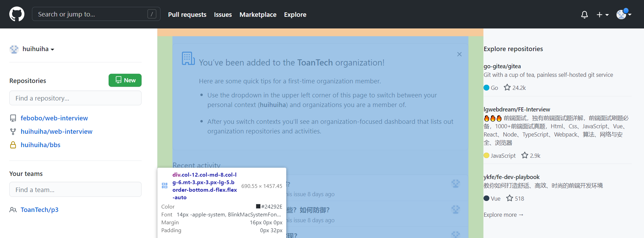The height and width of the screenshot is (238, 644).
Task: Click the lock icon beside huihuiha/bbs
Action: (x=13, y=145)
